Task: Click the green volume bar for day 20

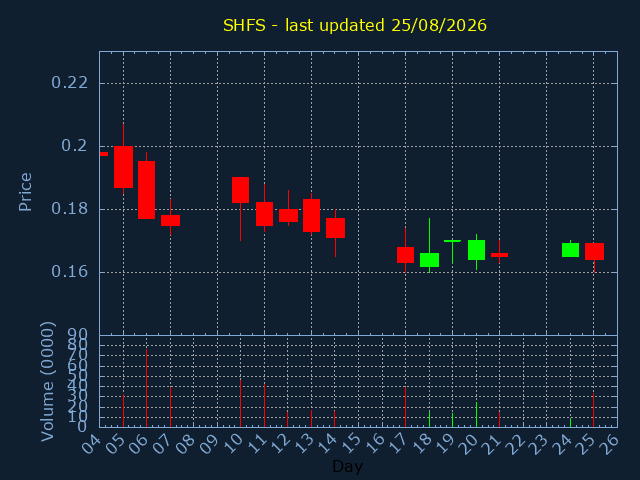Action: tap(476, 415)
